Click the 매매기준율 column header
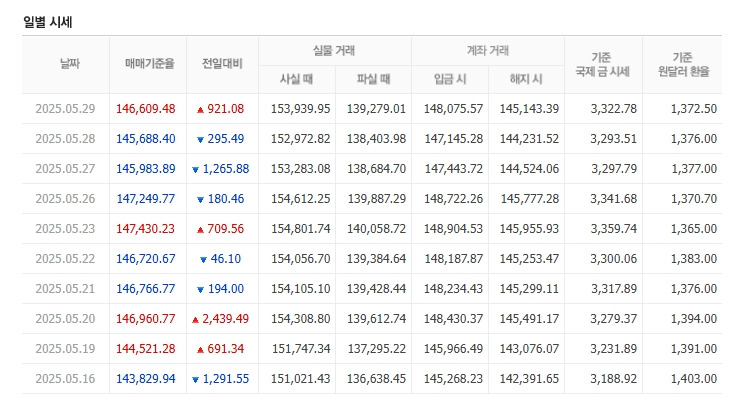 pos(150,63)
